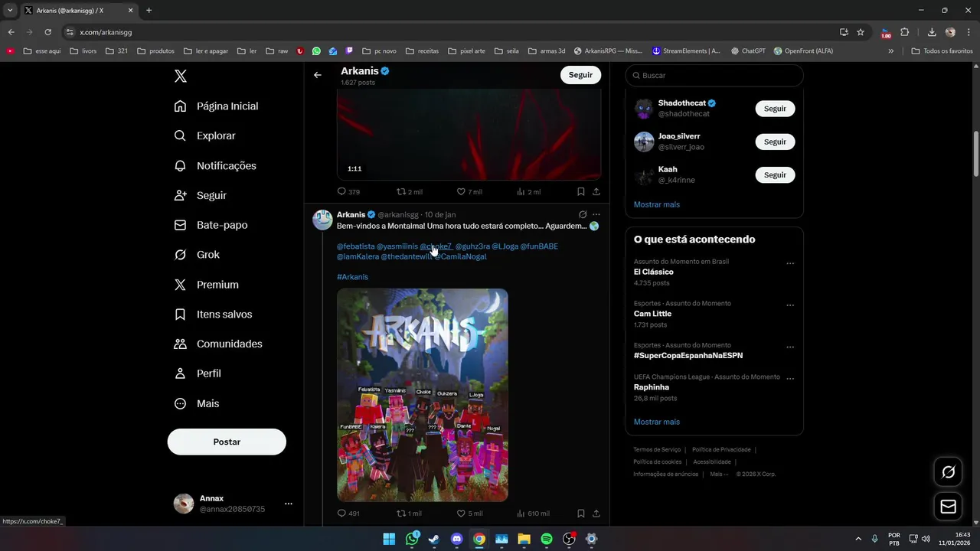Open the Raphinha trending topic
980x551 pixels.
pos(652,387)
